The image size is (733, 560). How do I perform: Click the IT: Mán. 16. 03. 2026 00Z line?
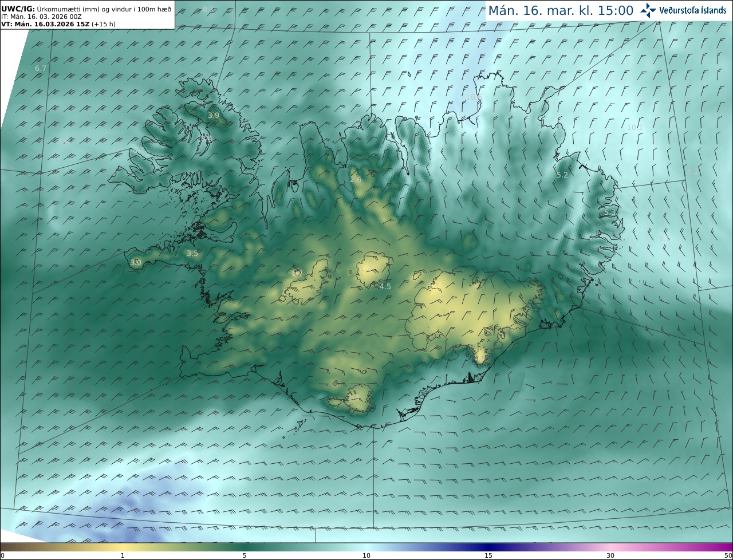[41, 17]
